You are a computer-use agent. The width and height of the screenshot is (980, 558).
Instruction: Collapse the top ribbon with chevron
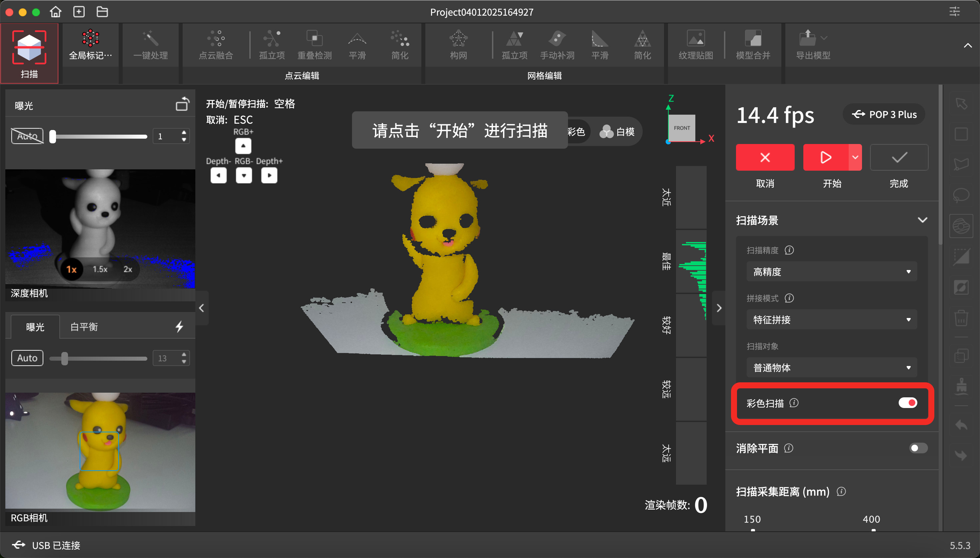pyautogui.click(x=968, y=46)
